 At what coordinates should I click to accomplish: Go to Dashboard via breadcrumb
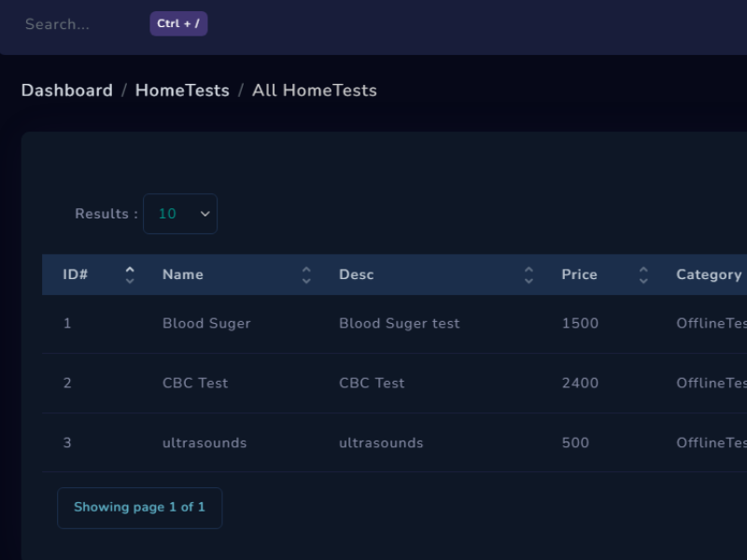coord(66,91)
